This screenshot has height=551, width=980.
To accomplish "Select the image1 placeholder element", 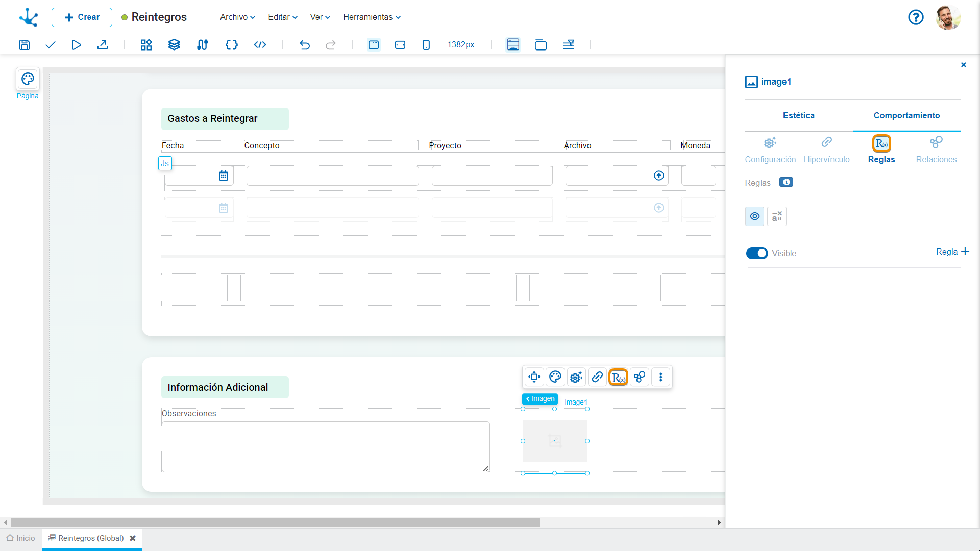I will [x=555, y=441].
